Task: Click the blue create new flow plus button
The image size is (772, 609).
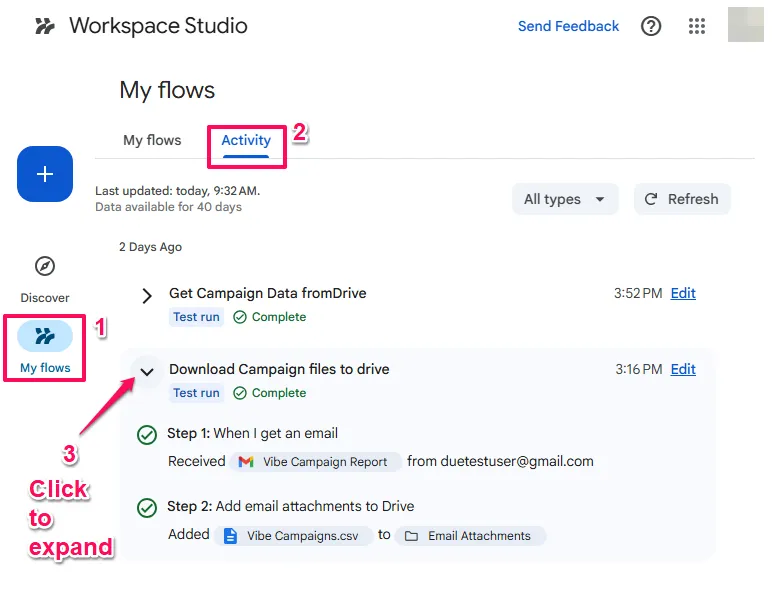Action: (45, 174)
